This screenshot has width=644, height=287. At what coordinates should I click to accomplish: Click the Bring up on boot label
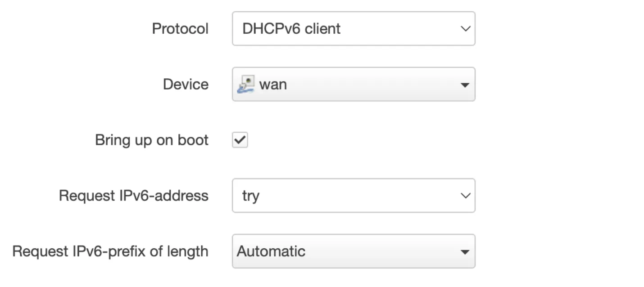click(x=152, y=140)
